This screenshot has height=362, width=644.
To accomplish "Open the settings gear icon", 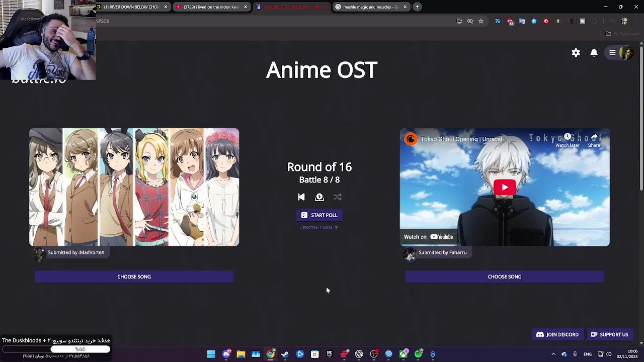I will 576,53.
